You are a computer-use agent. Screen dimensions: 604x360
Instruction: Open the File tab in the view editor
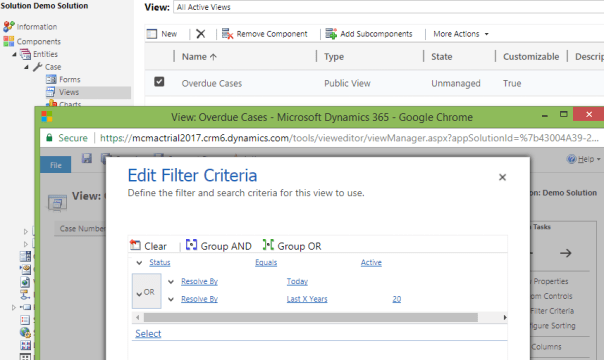[55, 165]
